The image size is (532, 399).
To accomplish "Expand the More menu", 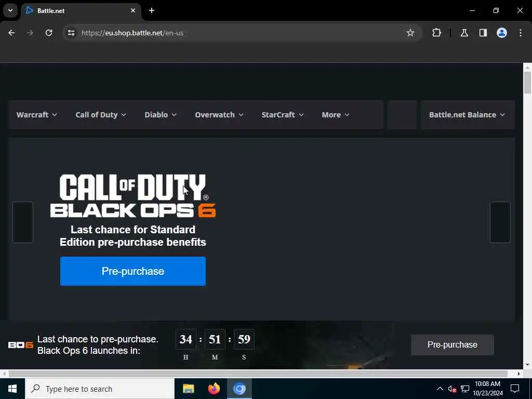I will pyautogui.click(x=336, y=115).
